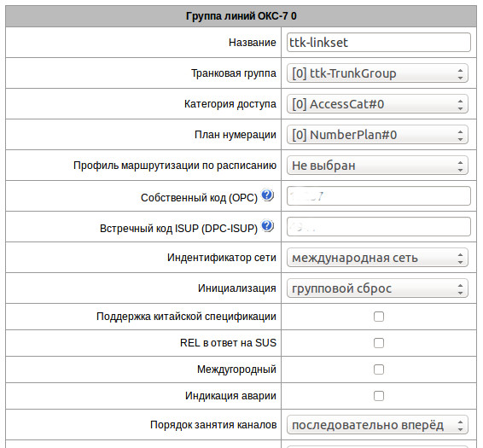The height and width of the screenshot is (448, 483).
Task: Focus the Собственный код (OPC) input field
Action: [379, 196]
